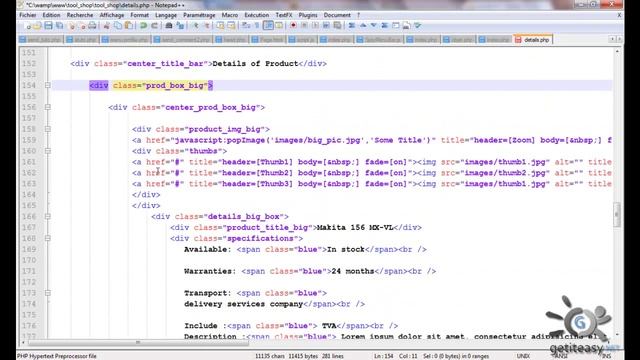The width and height of the screenshot is (640, 360).
Task: Open the Langage menu
Action: pyautogui.click(x=166, y=15)
